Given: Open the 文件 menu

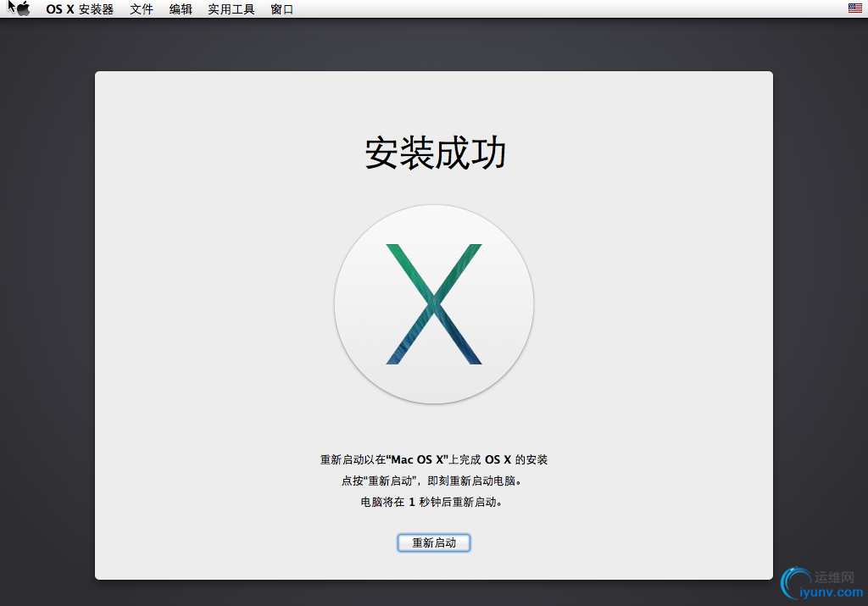Looking at the screenshot, I should point(142,9).
